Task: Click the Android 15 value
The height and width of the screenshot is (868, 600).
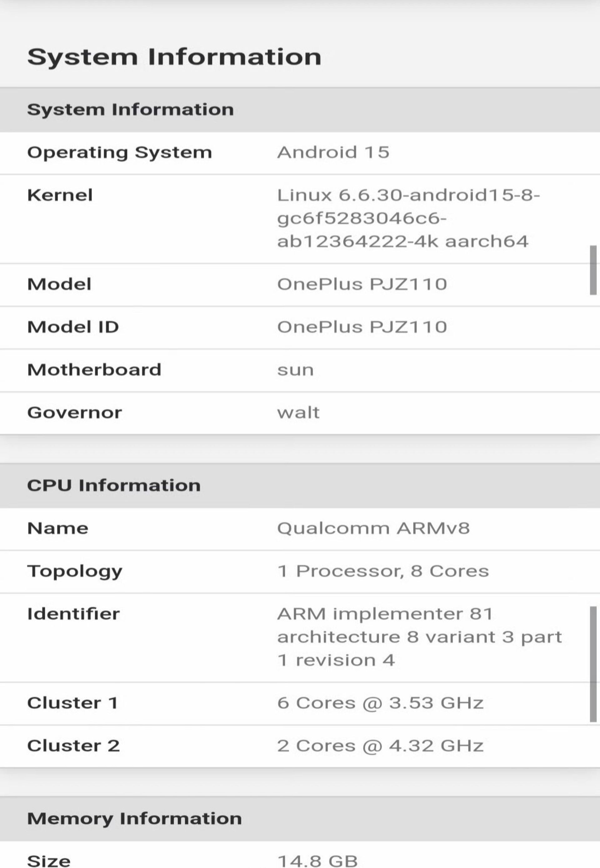Action: (333, 152)
